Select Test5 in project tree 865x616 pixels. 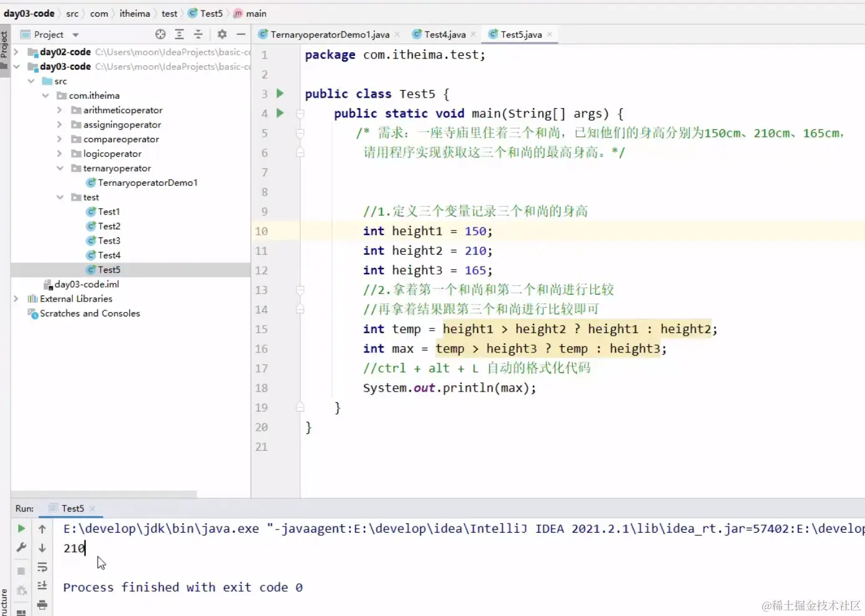(x=103, y=270)
